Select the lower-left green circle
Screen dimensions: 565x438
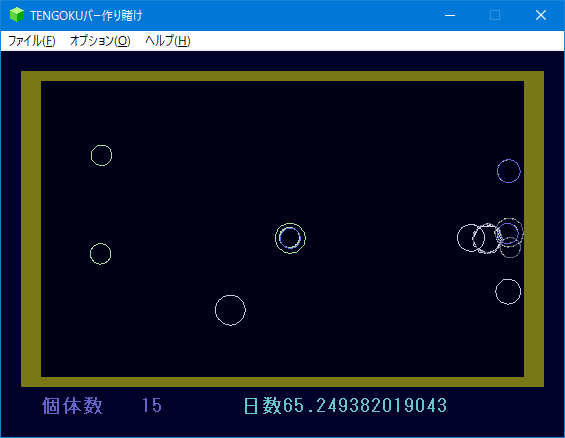[101, 254]
